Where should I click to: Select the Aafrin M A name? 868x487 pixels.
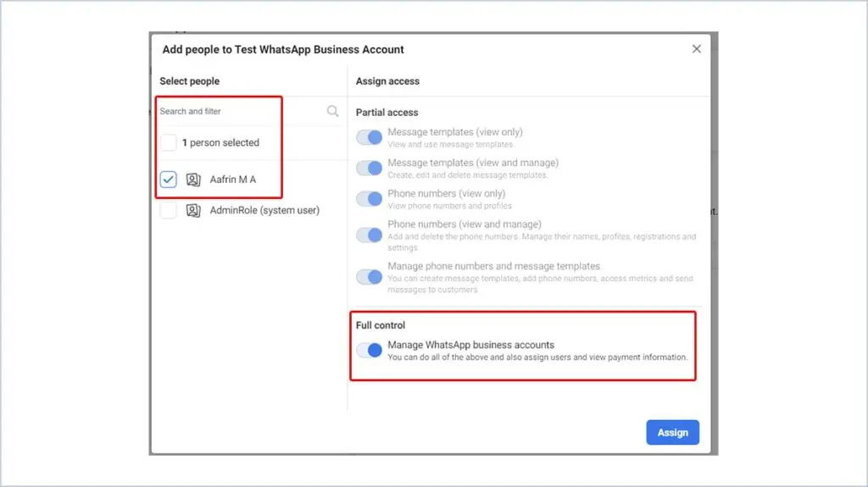tap(232, 180)
